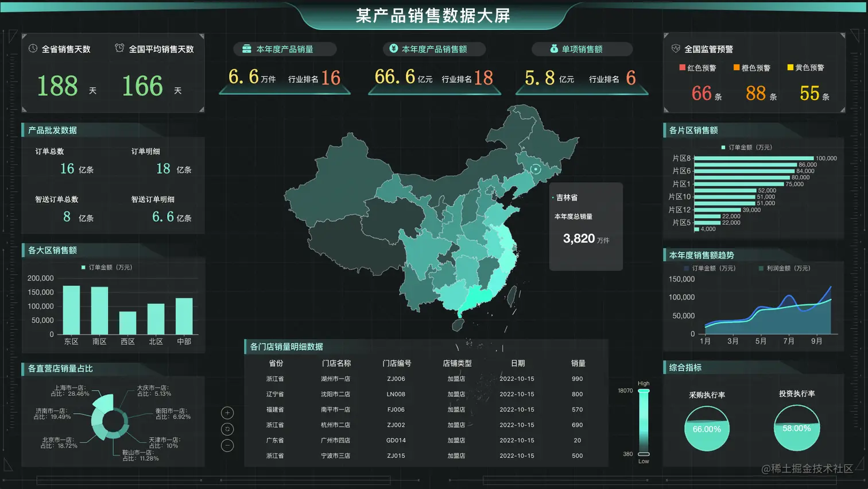Click the 投资执行率 58.00% liquid gauge
Screen dimensions: 868x489
point(796,428)
